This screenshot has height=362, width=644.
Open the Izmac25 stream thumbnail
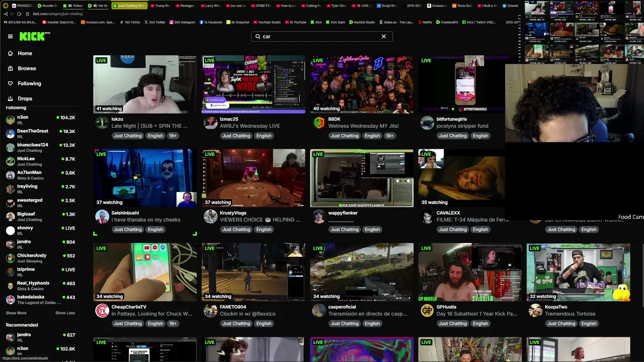click(x=253, y=84)
